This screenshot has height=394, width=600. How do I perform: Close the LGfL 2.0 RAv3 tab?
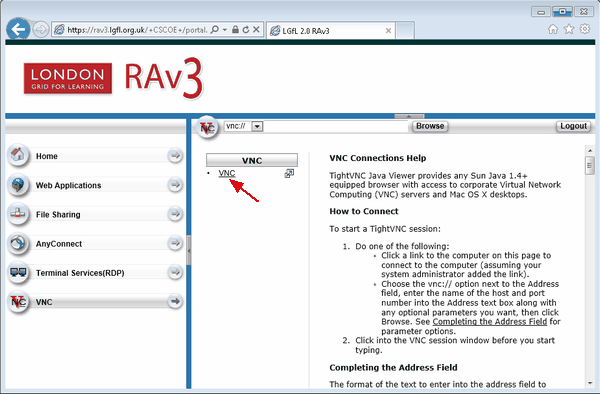coord(388,31)
